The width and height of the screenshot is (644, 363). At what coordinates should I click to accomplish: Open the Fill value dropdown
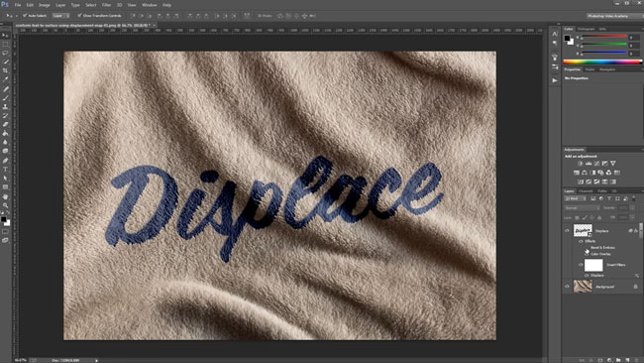pos(632,217)
